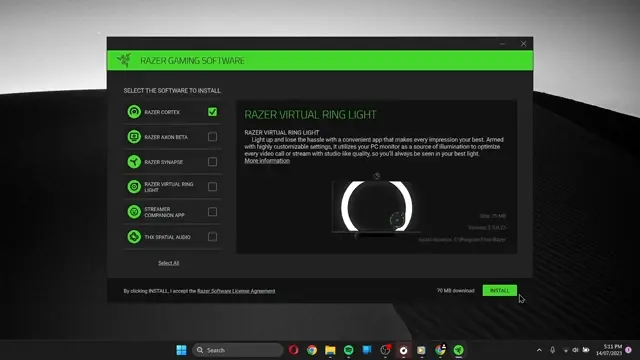Click the Select All link
This screenshot has width=640, height=360.
tap(169, 263)
